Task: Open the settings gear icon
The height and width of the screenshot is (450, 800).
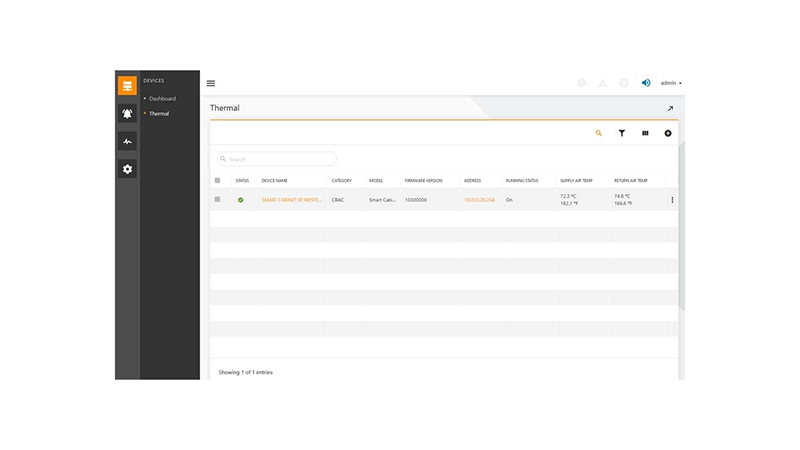Action: tap(127, 170)
